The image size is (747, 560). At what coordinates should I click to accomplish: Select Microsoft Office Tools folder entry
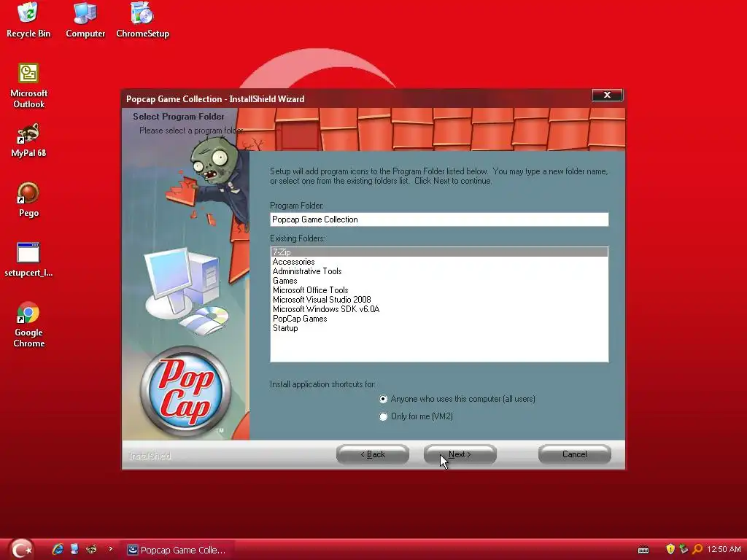(x=439, y=290)
